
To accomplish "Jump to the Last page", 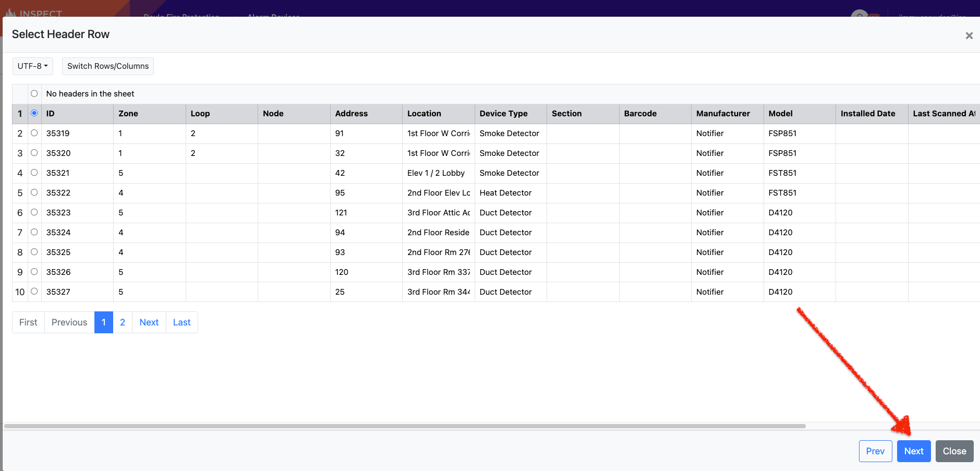I will pos(182,322).
